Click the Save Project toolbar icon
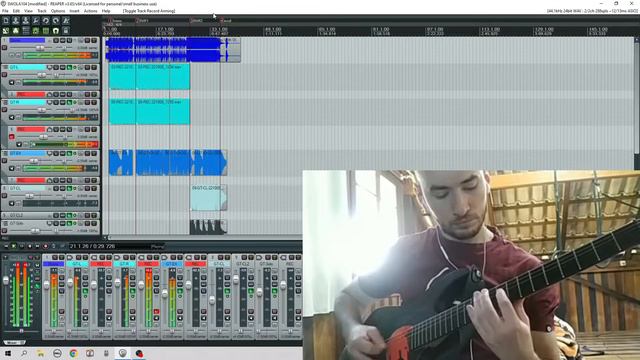Viewport: 640px width, 360px height. point(26,20)
